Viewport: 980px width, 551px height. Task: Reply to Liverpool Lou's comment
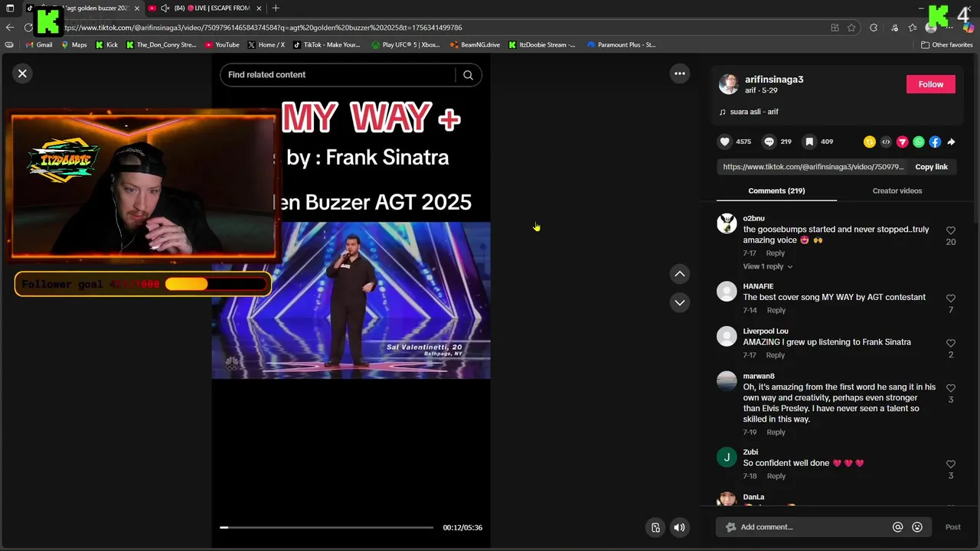click(776, 355)
